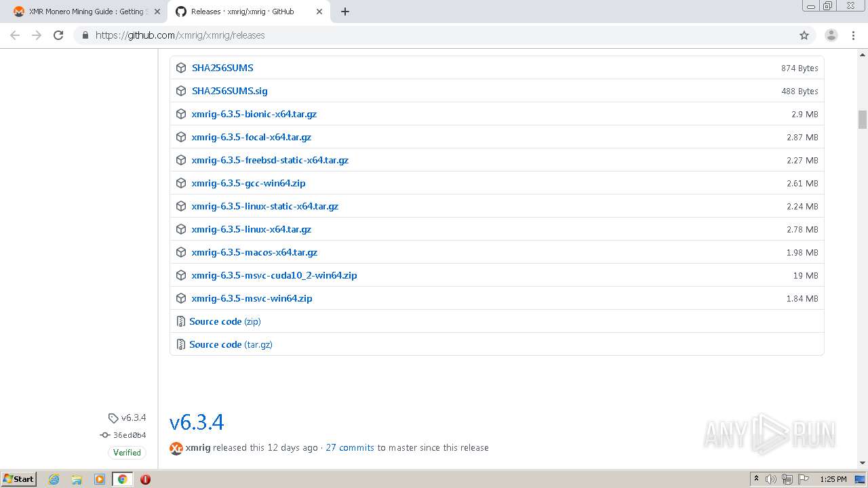Download xmrig-6.3.5-freebsd-static-x64.tar.gz
Image resolution: width=868 pixels, height=488 pixels.
(x=270, y=160)
